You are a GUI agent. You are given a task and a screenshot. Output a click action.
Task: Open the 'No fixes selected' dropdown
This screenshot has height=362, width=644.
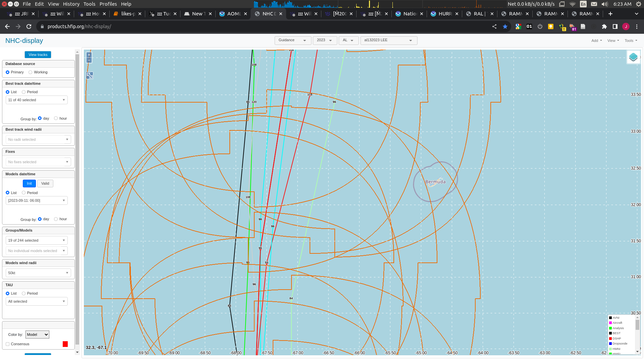[x=38, y=162]
